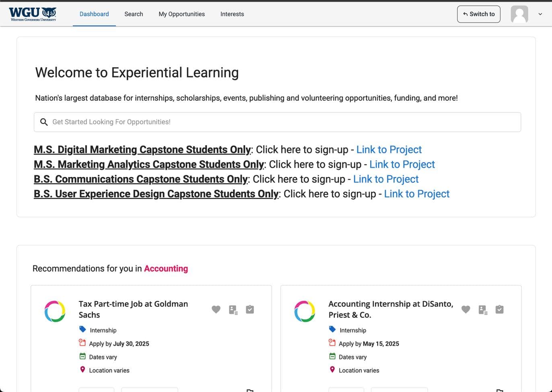This screenshot has height=392, width=552.
Task: Click deadline calendar icon beside July 30, 2025
Action: [82, 343]
